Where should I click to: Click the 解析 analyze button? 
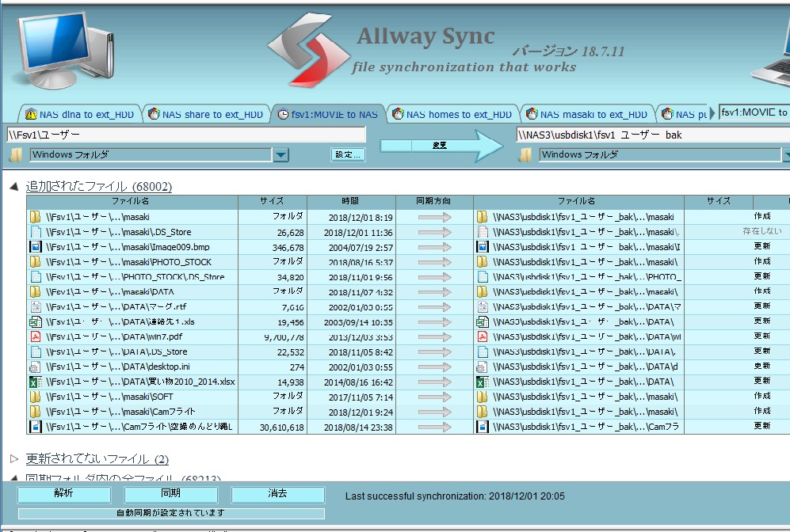[x=64, y=494]
